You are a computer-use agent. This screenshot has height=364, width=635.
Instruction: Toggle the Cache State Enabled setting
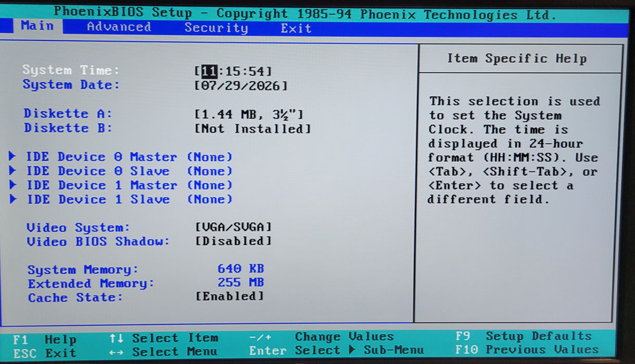point(230,296)
